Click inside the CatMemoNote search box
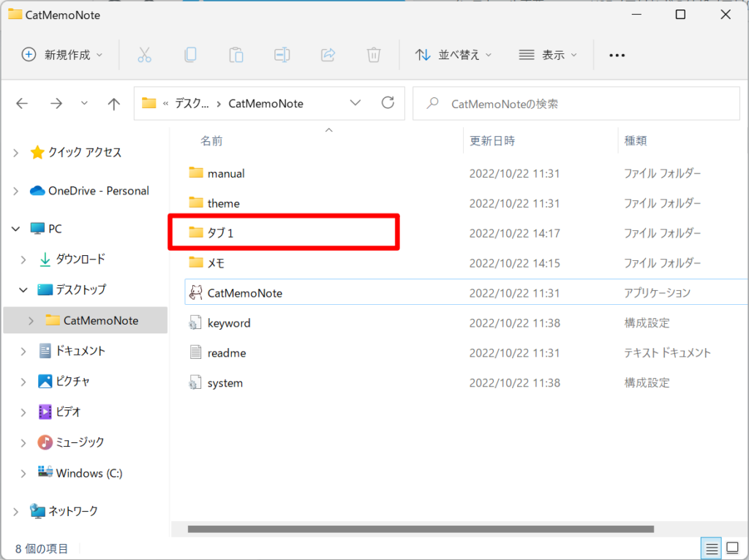 (x=576, y=103)
